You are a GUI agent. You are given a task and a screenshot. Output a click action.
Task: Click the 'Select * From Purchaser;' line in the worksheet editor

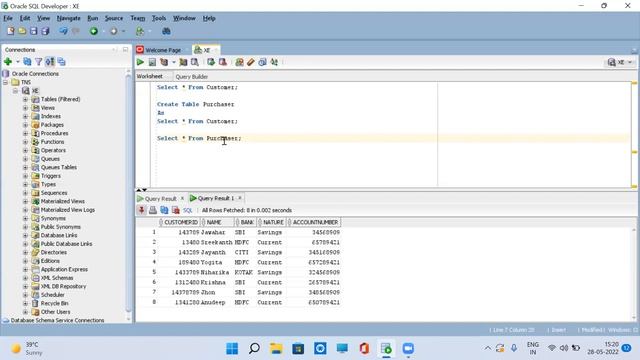(199, 138)
